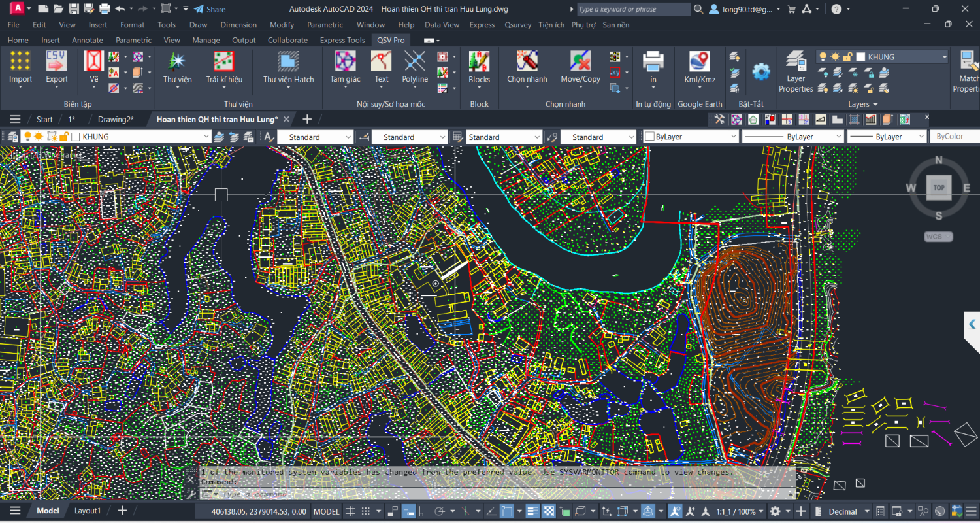Click the add layout plus button

point(122,511)
